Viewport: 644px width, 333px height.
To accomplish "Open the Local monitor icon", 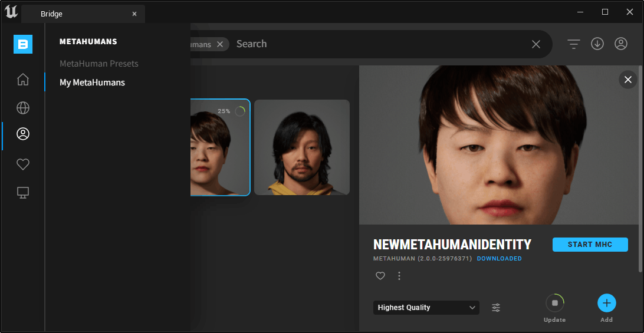I will (23, 192).
